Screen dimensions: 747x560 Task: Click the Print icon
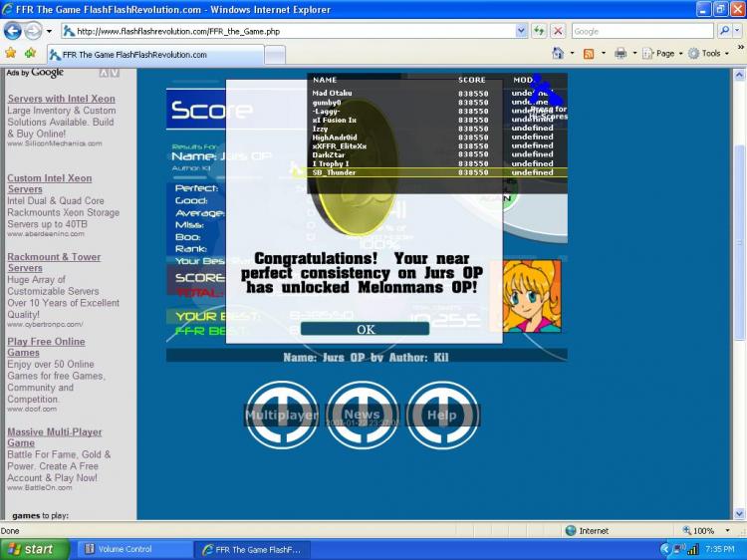coord(621,54)
